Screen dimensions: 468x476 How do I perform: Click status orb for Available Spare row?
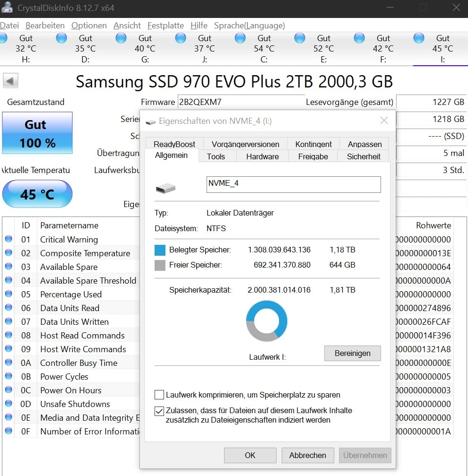(x=9, y=266)
